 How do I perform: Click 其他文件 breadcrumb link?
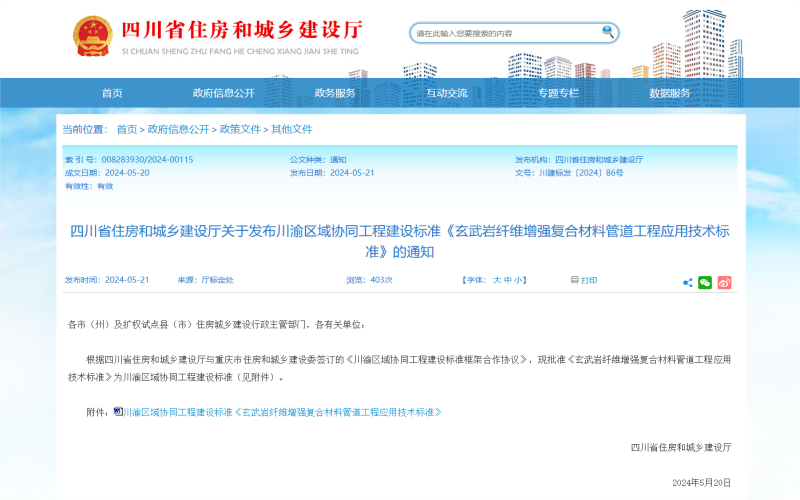pos(292,129)
